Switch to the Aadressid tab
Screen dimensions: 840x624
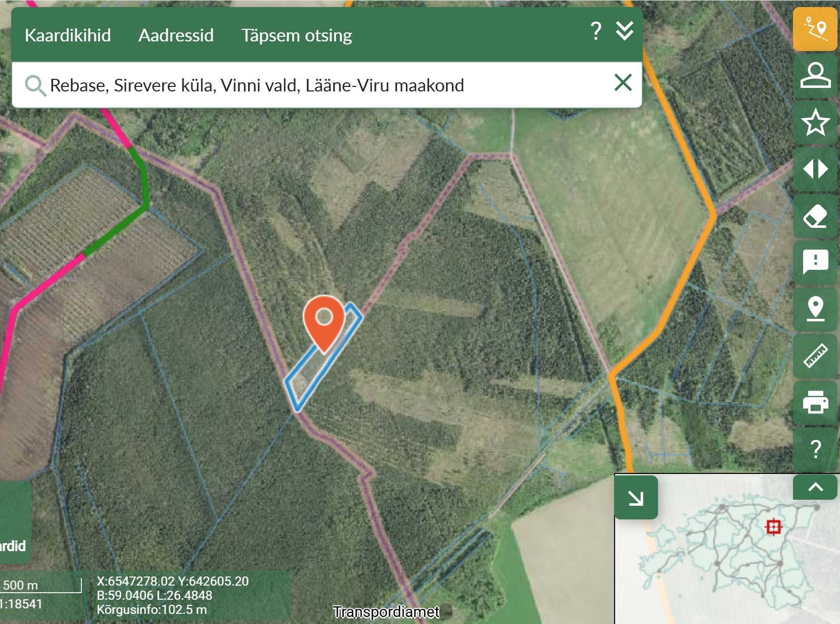(176, 35)
